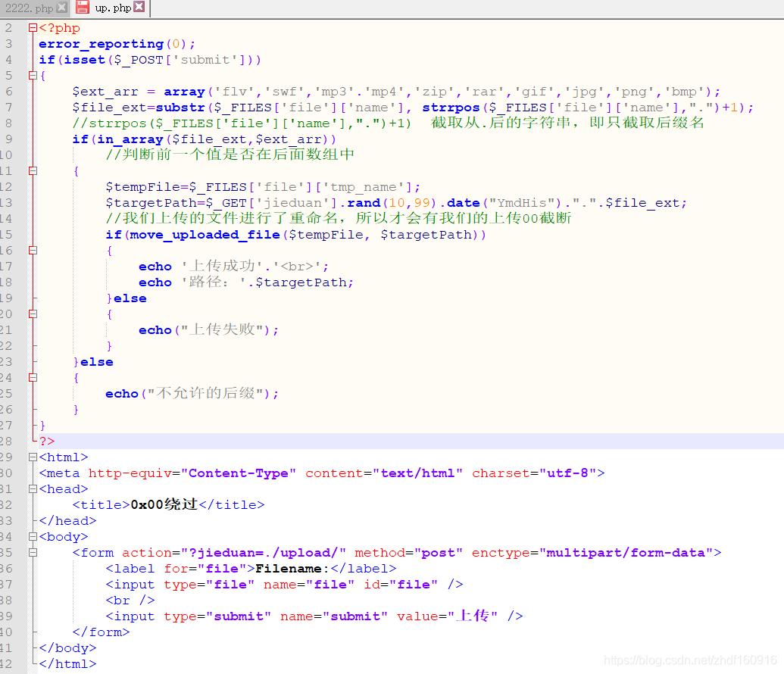Switch to the 2222.php tab

(x=29, y=8)
